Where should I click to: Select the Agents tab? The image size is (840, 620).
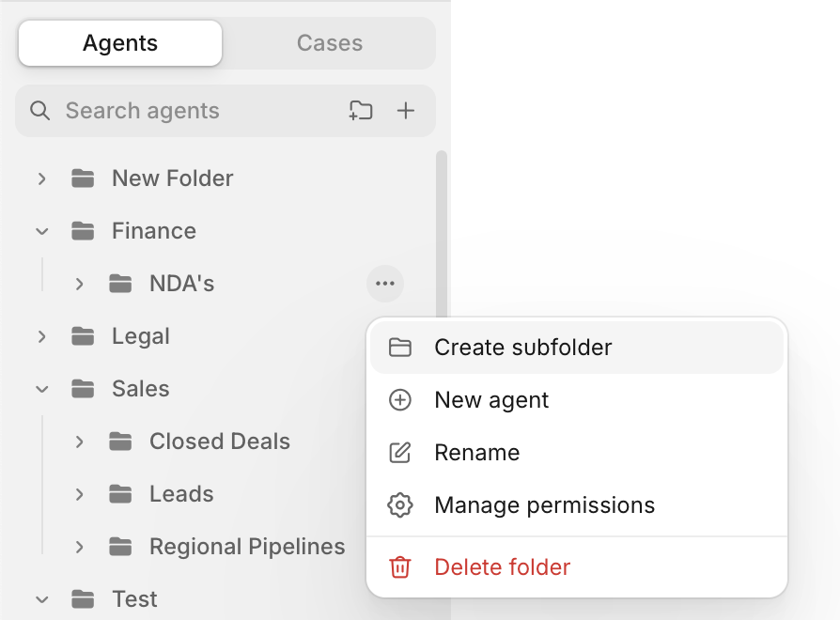click(x=120, y=43)
